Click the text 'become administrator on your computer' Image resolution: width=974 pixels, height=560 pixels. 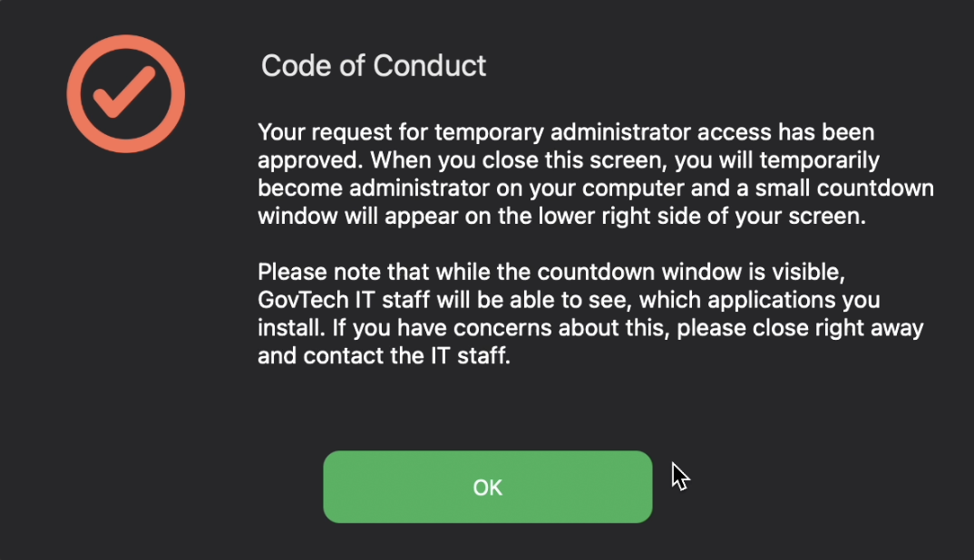471,188
